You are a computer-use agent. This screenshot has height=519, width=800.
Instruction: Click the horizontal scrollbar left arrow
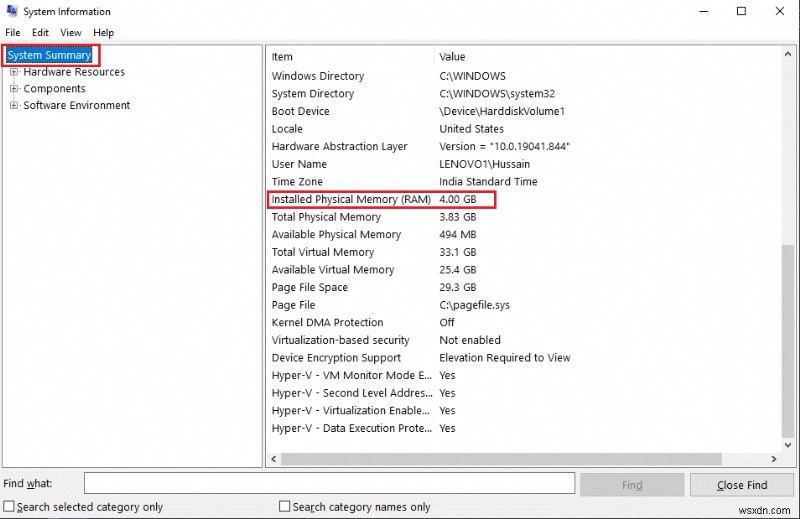click(274, 459)
